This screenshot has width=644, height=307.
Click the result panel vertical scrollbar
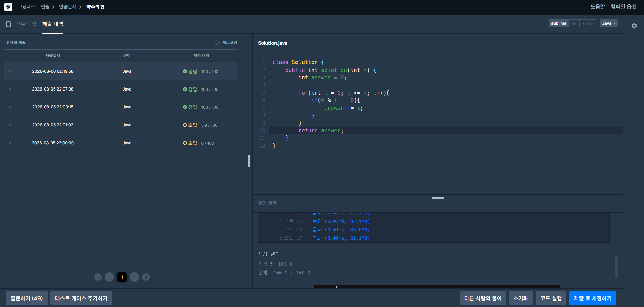[x=616, y=267]
